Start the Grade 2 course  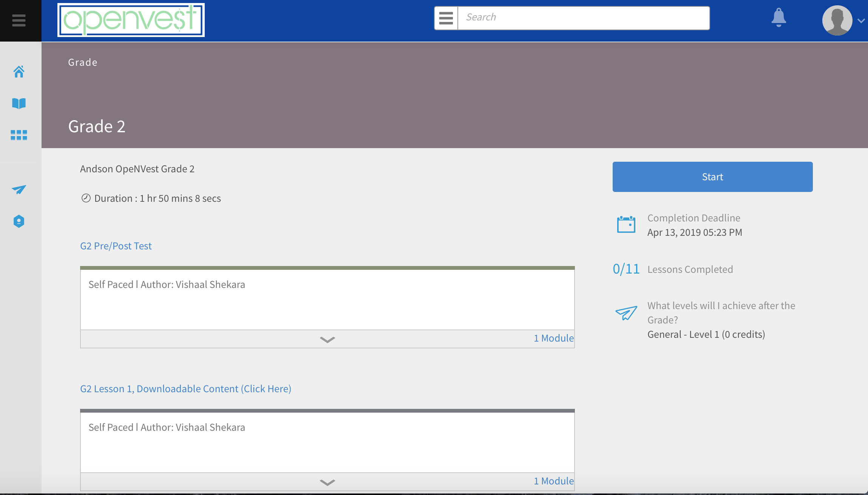(x=712, y=177)
